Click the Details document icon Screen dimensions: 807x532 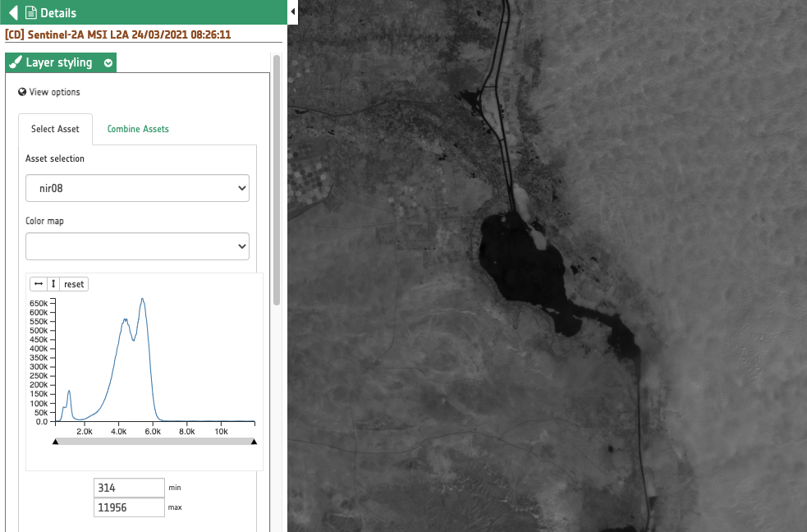coord(31,12)
